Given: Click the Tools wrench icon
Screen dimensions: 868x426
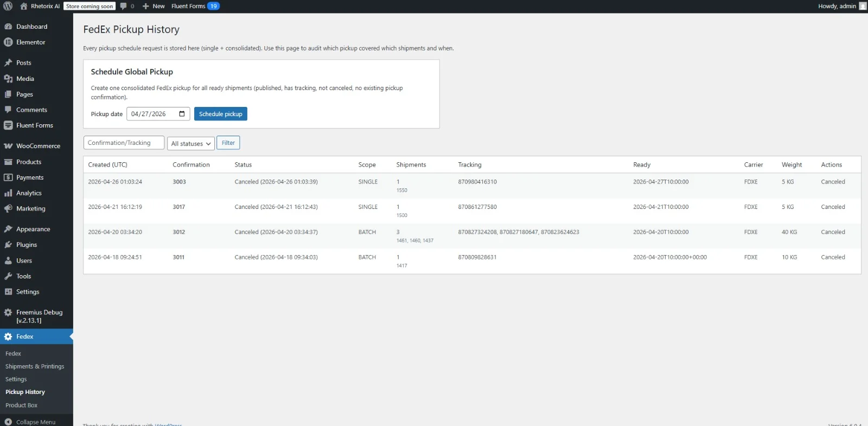Looking at the screenshot, I should [x=8, y=276].
